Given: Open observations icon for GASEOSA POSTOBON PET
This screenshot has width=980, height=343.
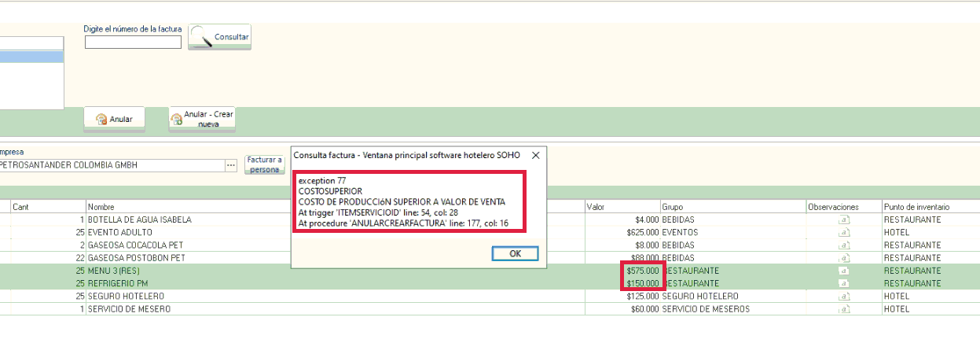Looking at the screenshot, I should click(x=844, y=258).
